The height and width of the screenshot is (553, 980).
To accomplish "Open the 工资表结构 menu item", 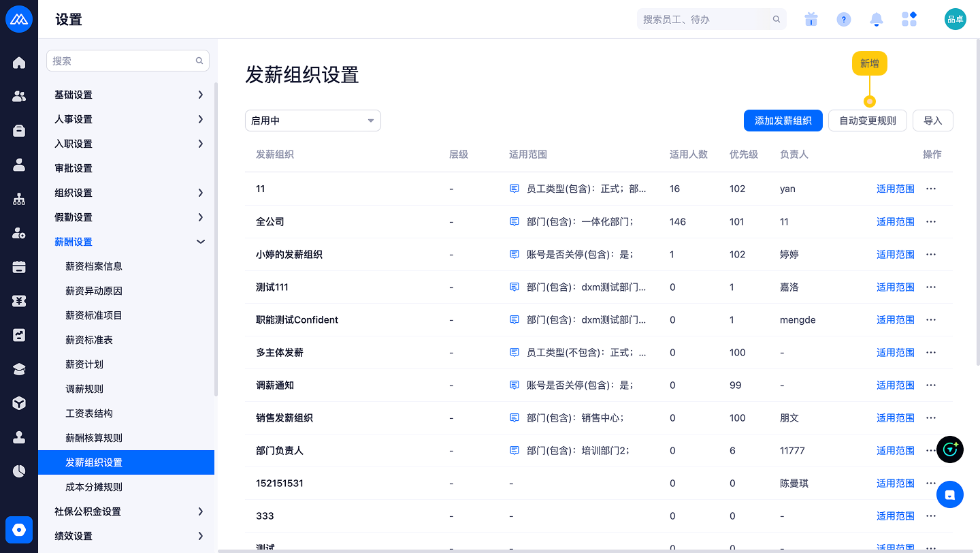I will coord(89,413).
